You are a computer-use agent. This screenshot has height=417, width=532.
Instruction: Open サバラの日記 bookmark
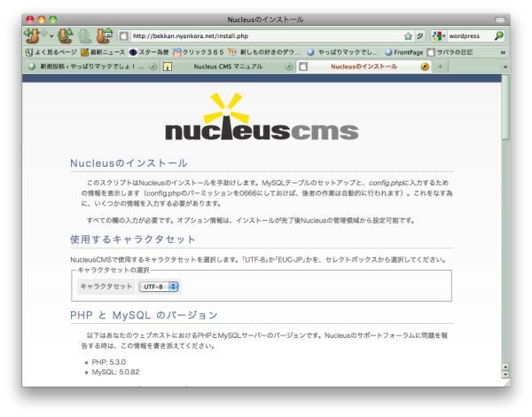pos(450,52)
